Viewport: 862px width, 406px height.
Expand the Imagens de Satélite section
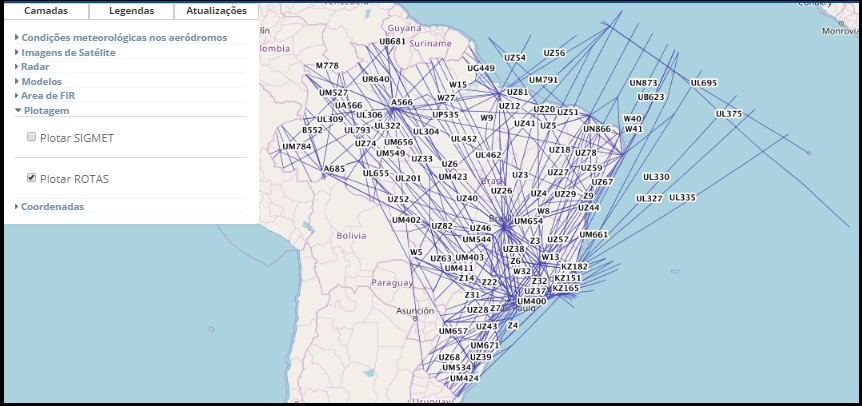tap(68, 53)
